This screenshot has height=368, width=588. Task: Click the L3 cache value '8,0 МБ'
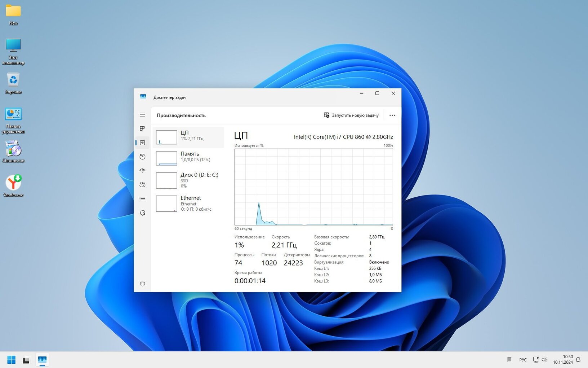tap(375, 281)
